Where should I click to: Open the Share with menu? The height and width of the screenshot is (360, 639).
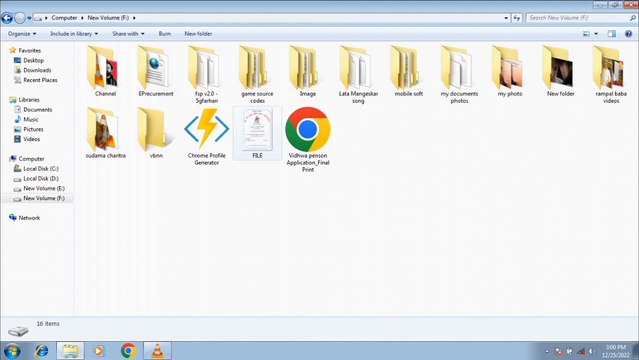[x=128, y=34]
